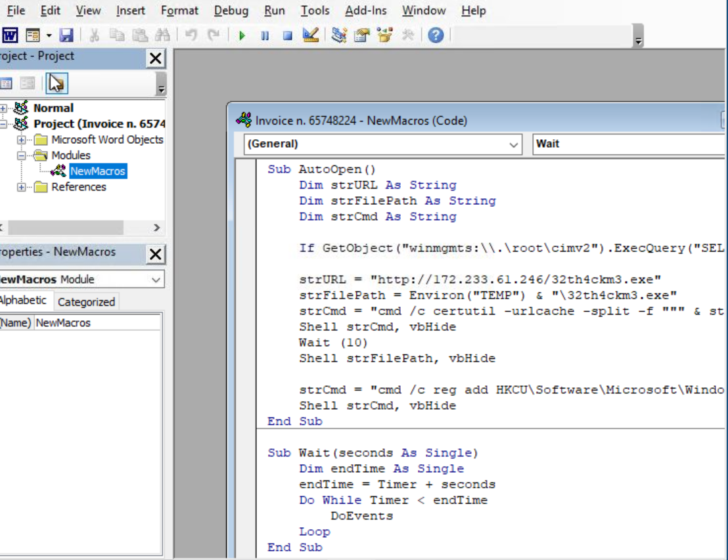
Task: Open the Add-Ins menu
Action: 365,11
